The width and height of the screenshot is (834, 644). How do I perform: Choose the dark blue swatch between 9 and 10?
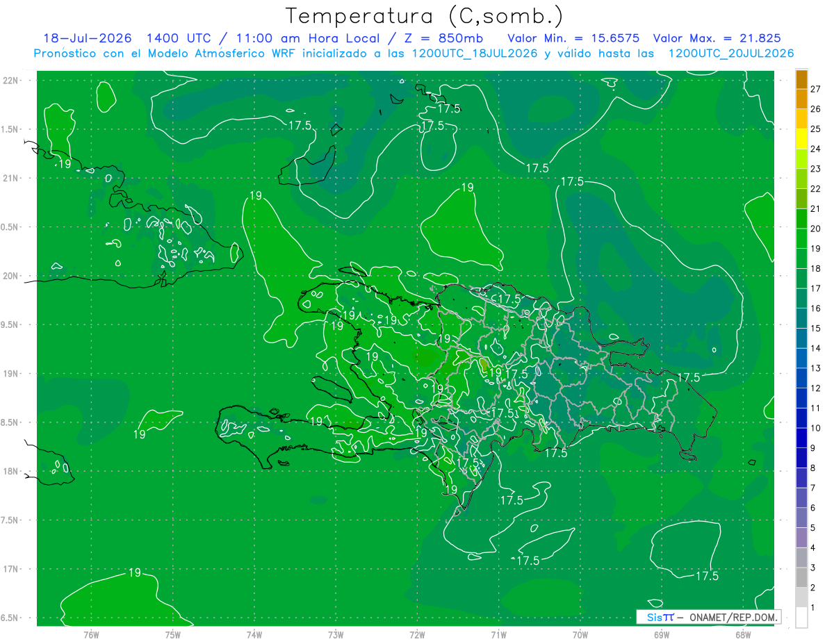pyautogui.click(x=801, y=438)
